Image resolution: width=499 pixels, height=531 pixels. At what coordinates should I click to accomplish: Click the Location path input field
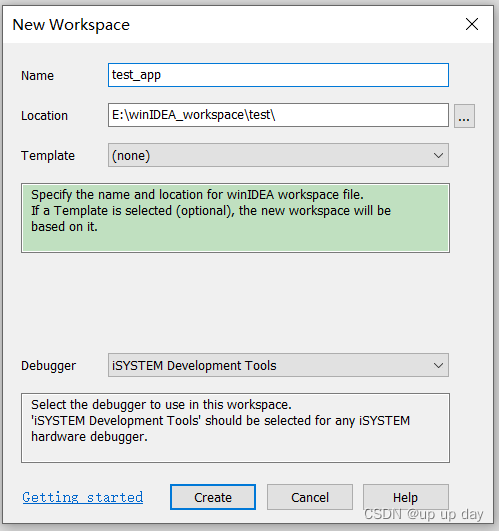(278, 115)
